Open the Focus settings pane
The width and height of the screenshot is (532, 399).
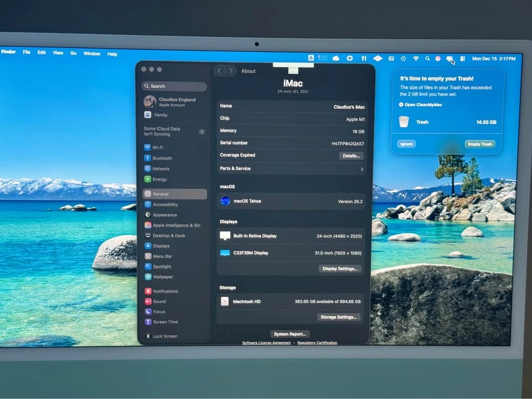pyautogui.click(x=155, y=311)
